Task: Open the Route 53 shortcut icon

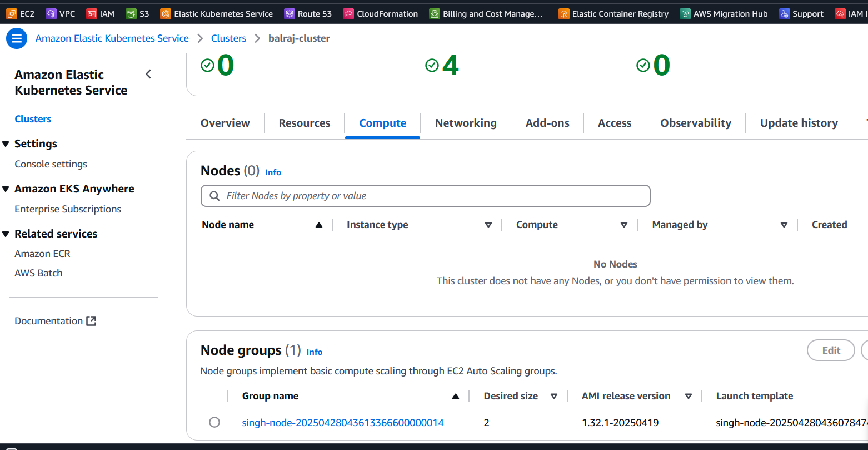Action: 290,14
